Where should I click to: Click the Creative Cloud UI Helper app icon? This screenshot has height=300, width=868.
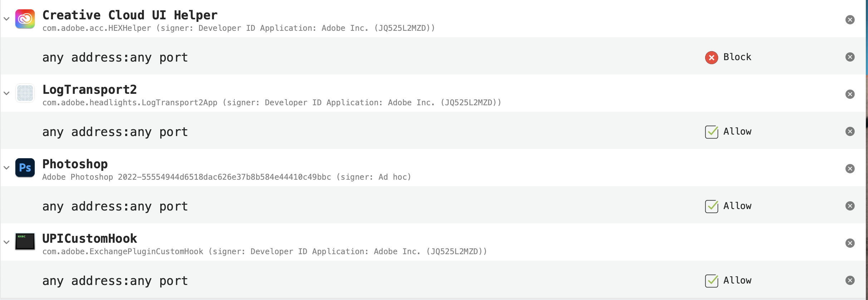[25, 19]
